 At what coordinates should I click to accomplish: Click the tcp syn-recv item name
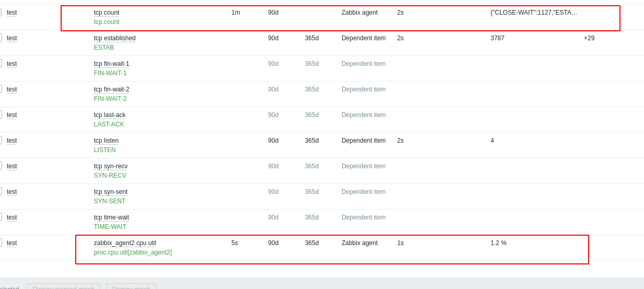[111, 166]
